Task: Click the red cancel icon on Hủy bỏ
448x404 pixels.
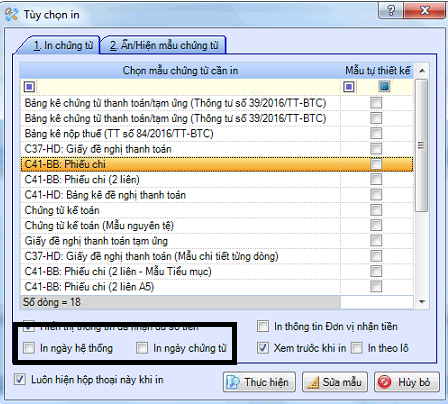Action: click(384, 382)
